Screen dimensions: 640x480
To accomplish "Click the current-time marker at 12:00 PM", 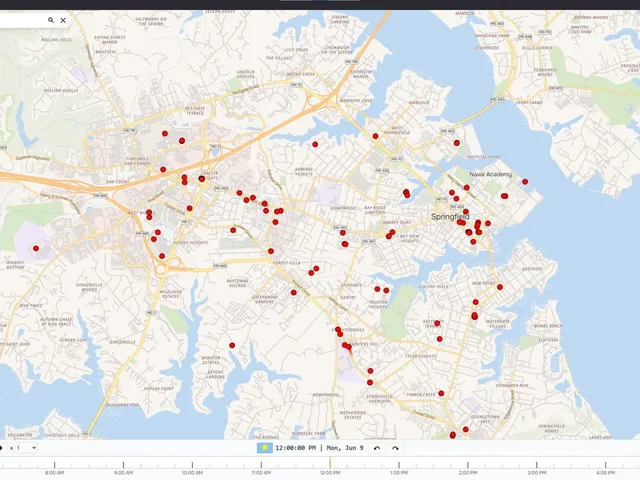I will click(x=330, y=462).
